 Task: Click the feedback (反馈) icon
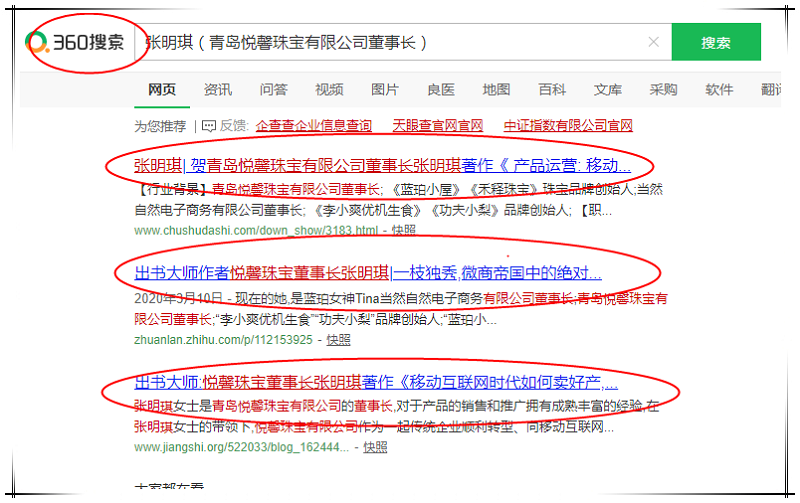click(x=209, y=126)
